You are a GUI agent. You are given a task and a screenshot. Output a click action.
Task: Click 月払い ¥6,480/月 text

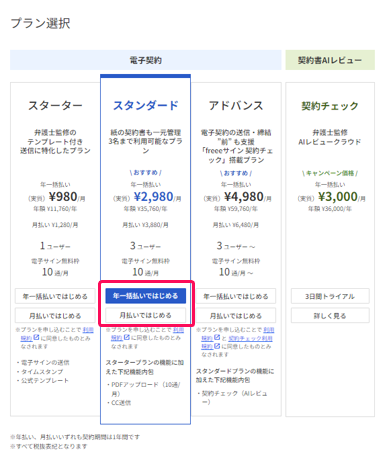pos(236,225)
